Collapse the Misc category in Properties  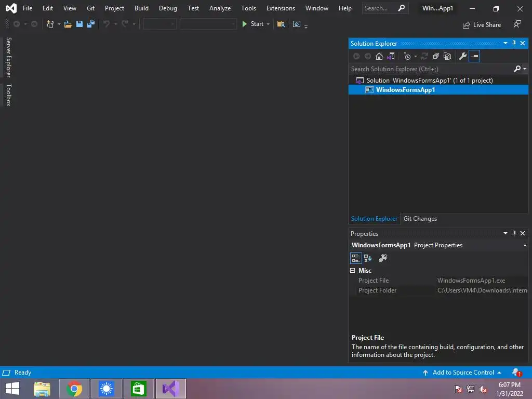[x=353, y=270]
